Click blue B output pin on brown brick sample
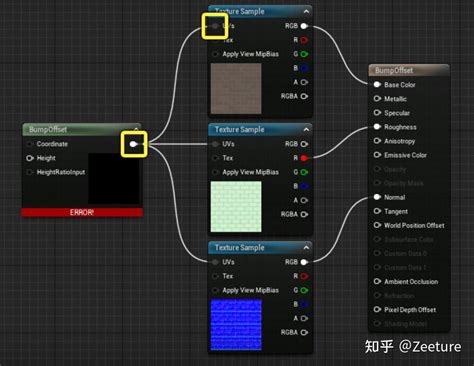The height and width of the screenshot is (366, 474). click(x=304, y=68)
